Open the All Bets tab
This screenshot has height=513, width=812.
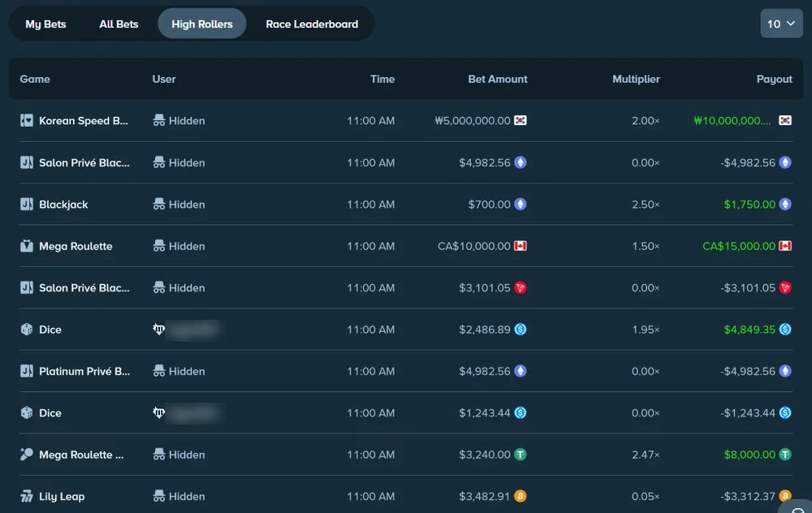119,24
